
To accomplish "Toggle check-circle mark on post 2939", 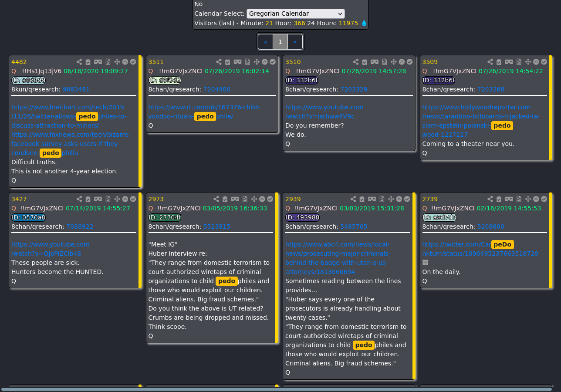I will pos(407,199).
